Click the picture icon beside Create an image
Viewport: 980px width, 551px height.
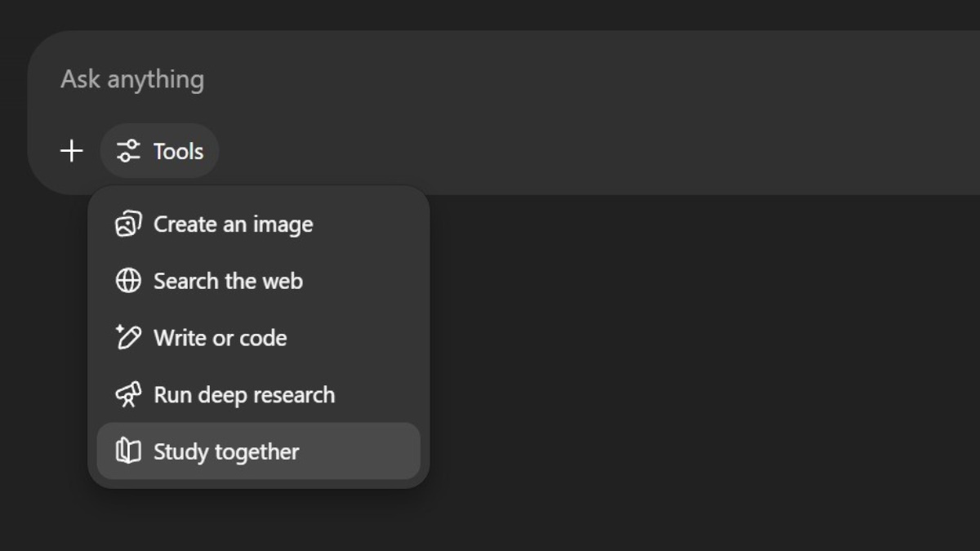[x=128, y=224]
